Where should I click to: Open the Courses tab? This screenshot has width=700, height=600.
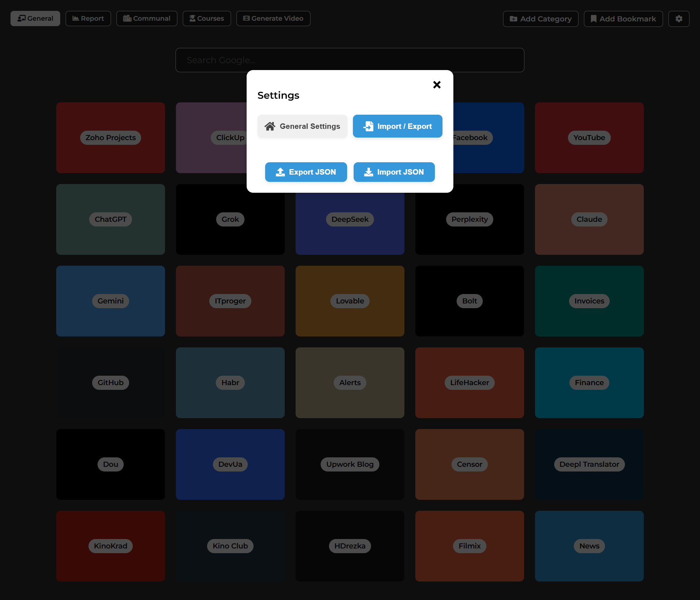click(207, 19)
